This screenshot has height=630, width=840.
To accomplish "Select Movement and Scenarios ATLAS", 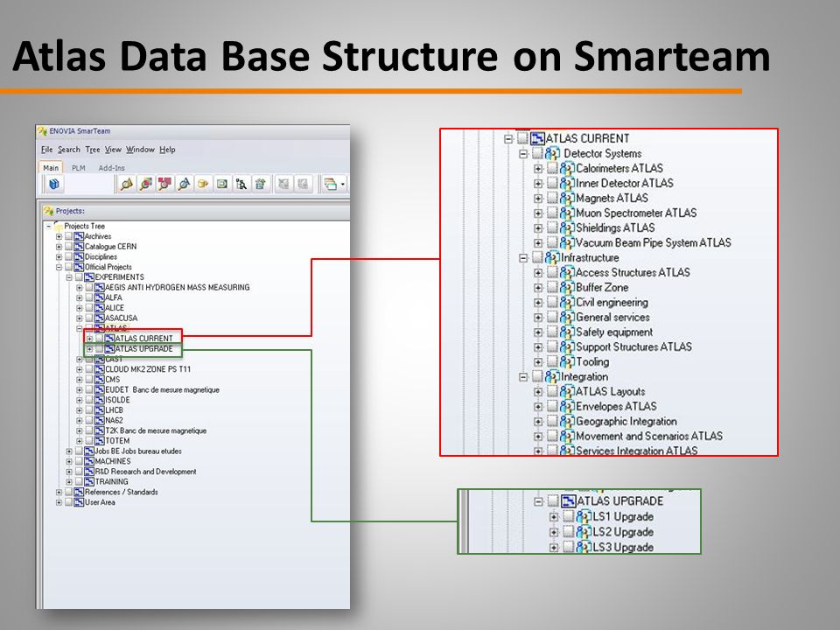I will (x=649, y=436).
